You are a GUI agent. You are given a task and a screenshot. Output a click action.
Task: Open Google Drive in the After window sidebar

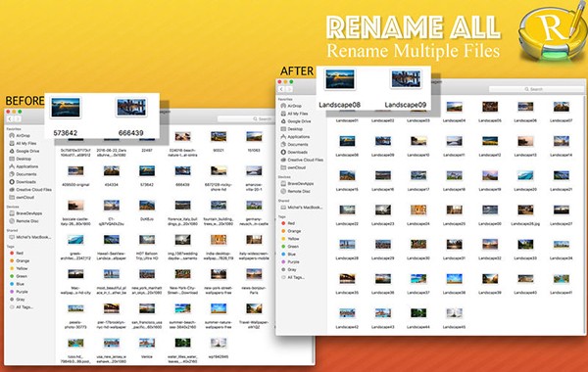point(296,121)
